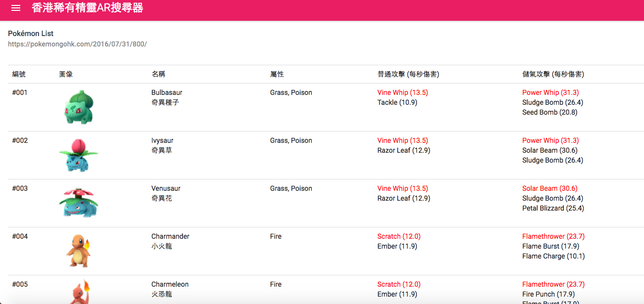644x304 pixels.
Task: Click the app title 香港稀有精靈AR搜尋器
Action: click(x=88, y=7)
